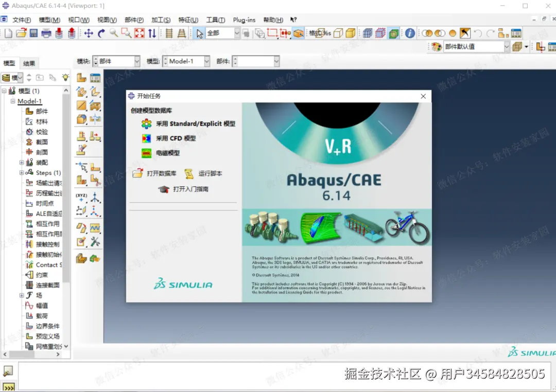This screenshot has width=556, height=392.
Task: Click the Print icon in toolbar
Action: pos(46,33)
